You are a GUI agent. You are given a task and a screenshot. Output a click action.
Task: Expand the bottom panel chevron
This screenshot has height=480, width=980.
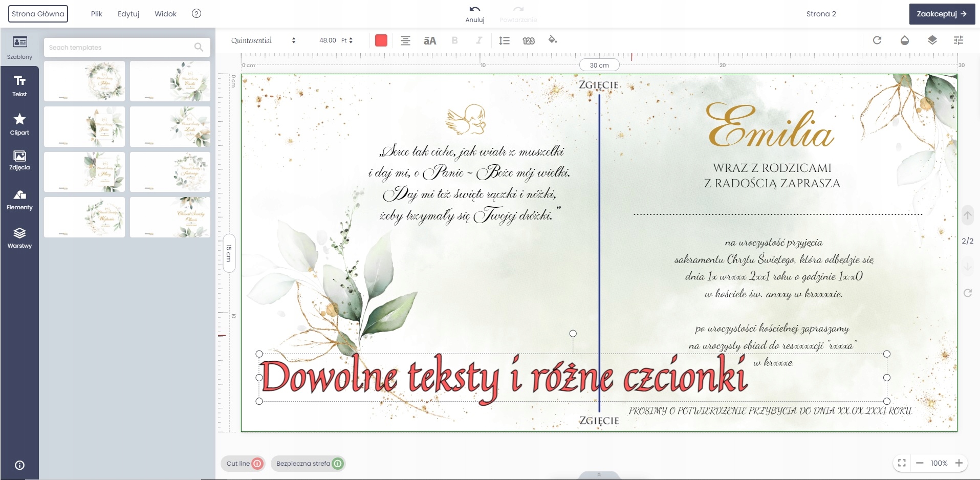click(599, 475)
